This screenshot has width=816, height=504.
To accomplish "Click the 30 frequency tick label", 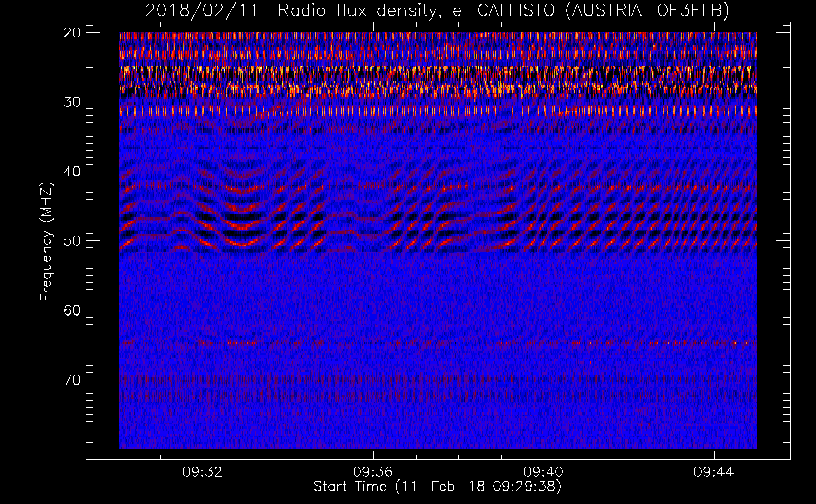I will click(x=73, y=102).
